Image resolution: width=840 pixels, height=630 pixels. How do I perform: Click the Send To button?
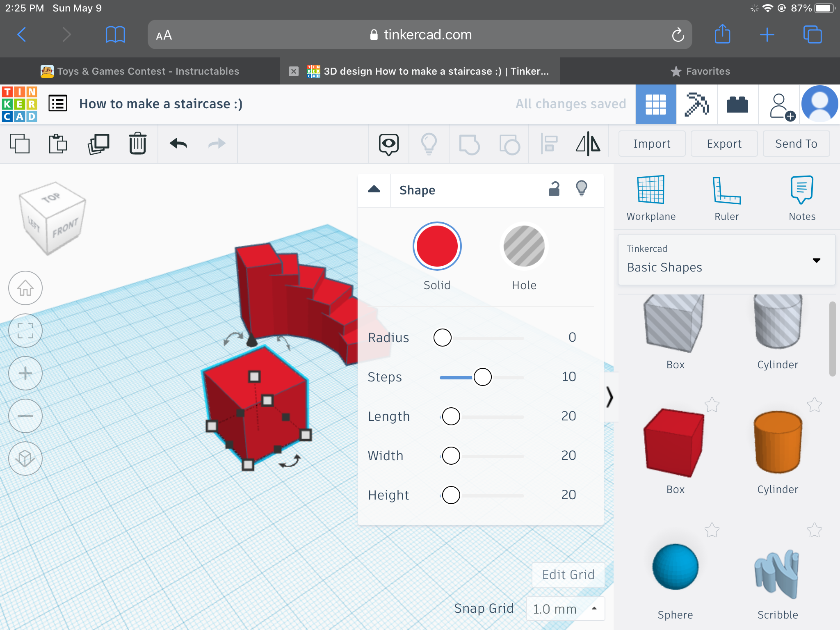(x=796, y=144)
